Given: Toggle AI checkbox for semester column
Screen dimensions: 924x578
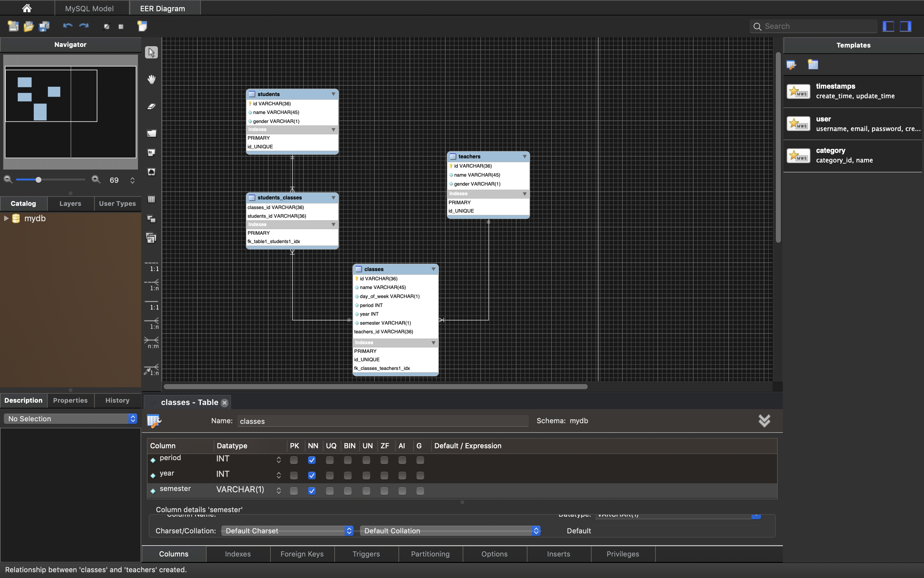Looking at the screenshot, I should (402, 491).
